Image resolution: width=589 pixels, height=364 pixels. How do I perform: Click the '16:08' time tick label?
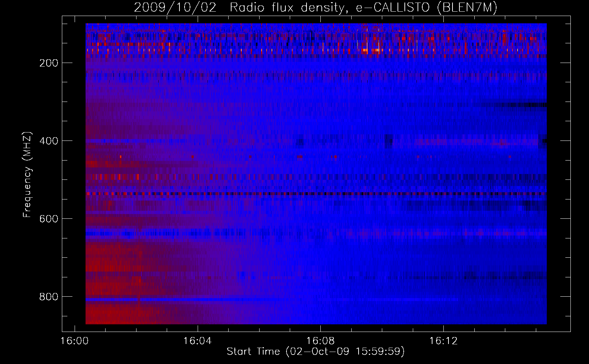[x=320, y=341]
